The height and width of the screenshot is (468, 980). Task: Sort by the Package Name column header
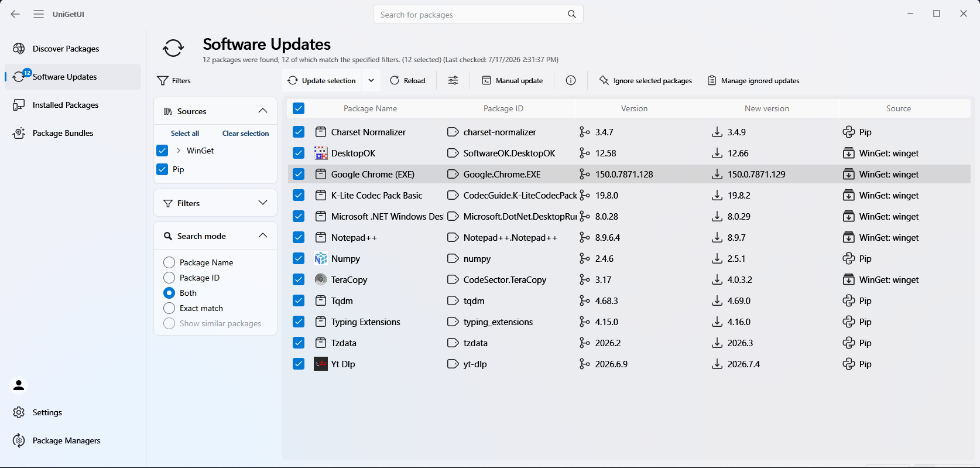pos(370,108)
